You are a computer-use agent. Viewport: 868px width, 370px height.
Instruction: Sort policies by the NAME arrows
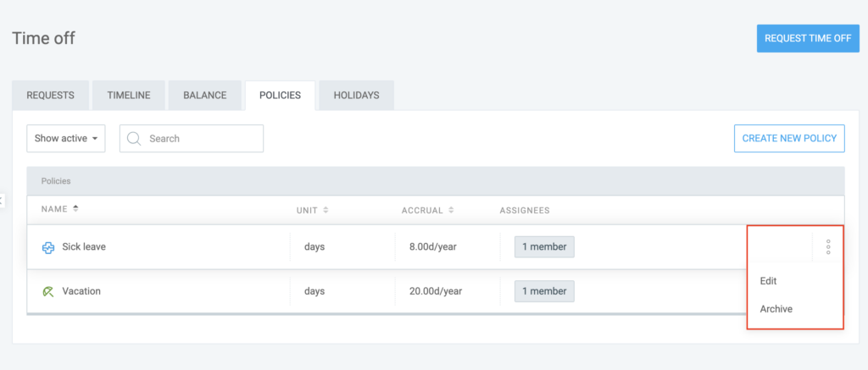point(75,209)
